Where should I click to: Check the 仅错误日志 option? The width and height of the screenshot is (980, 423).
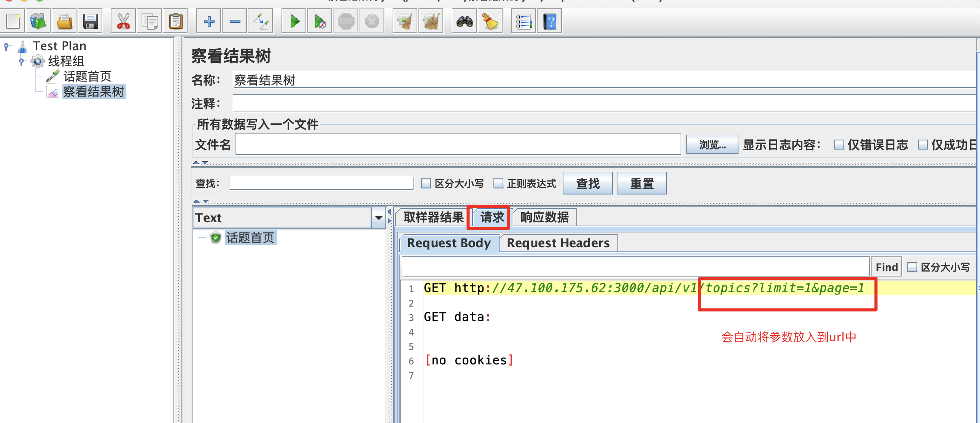pyautogui.click(x=839, y=145)
